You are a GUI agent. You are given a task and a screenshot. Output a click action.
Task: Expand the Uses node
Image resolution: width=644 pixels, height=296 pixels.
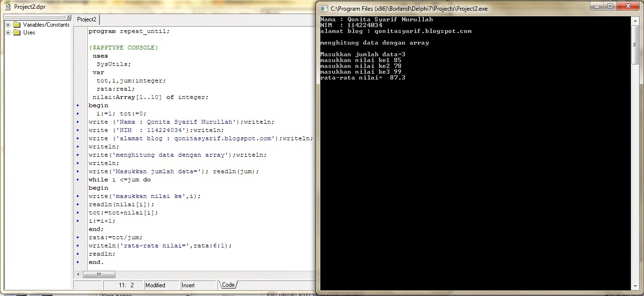pyautogui.click(x=7, y=33)
